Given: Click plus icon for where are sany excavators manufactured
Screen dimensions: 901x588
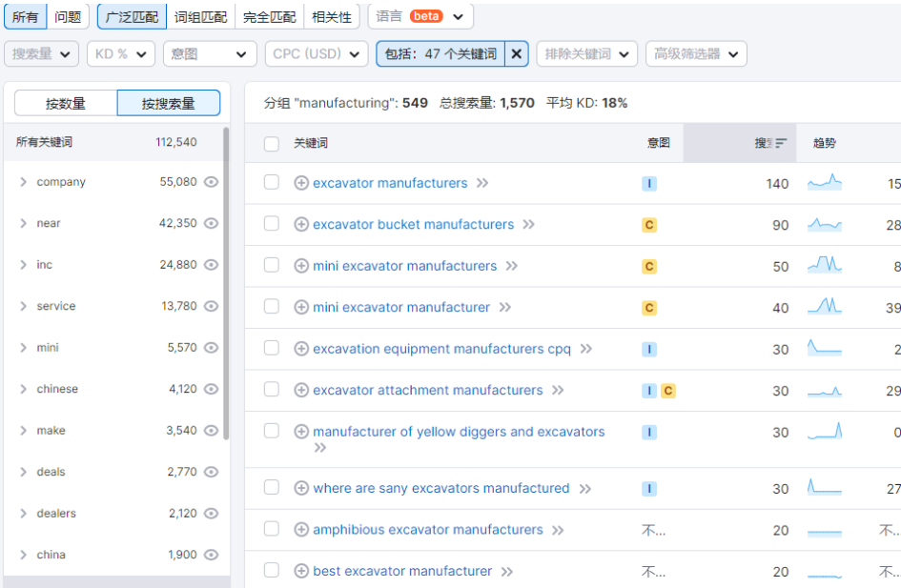Looking at the screenshot, I should [x=301, y=488].
